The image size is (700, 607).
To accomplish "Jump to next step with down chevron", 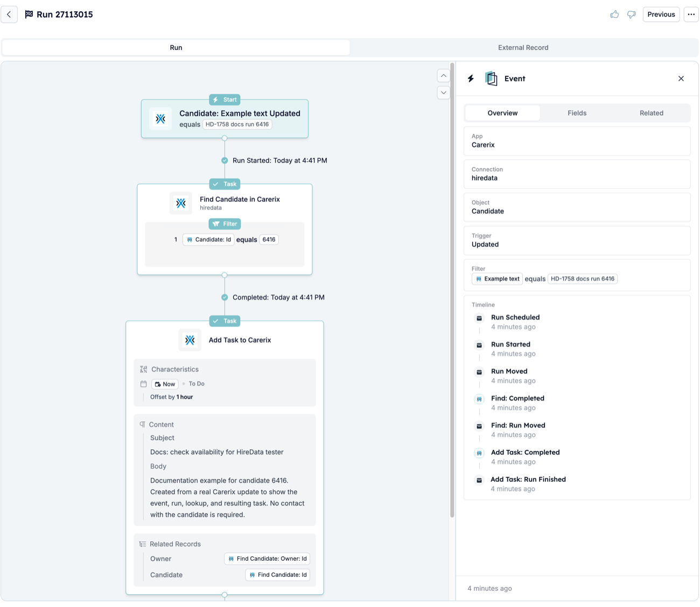I will (x=443, y=93).
